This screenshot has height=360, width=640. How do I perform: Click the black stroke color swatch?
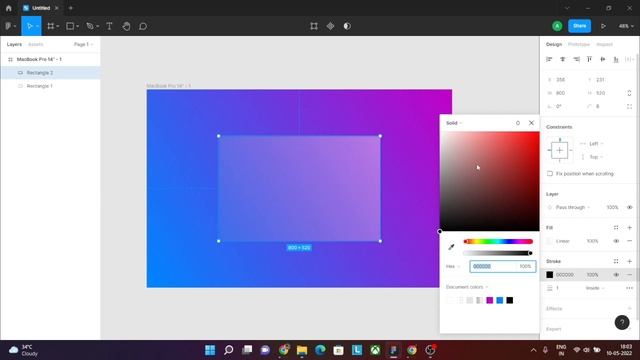point(550,275)
